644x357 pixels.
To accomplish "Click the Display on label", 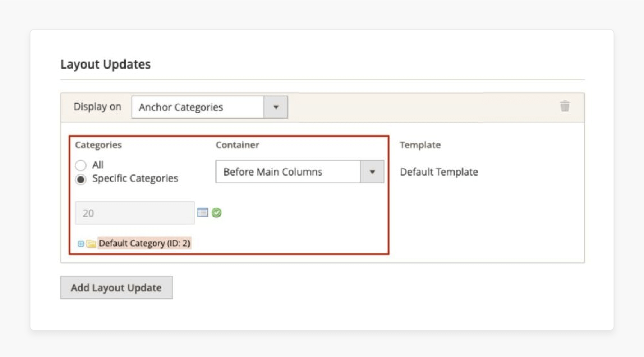I will tap(97, 107).
